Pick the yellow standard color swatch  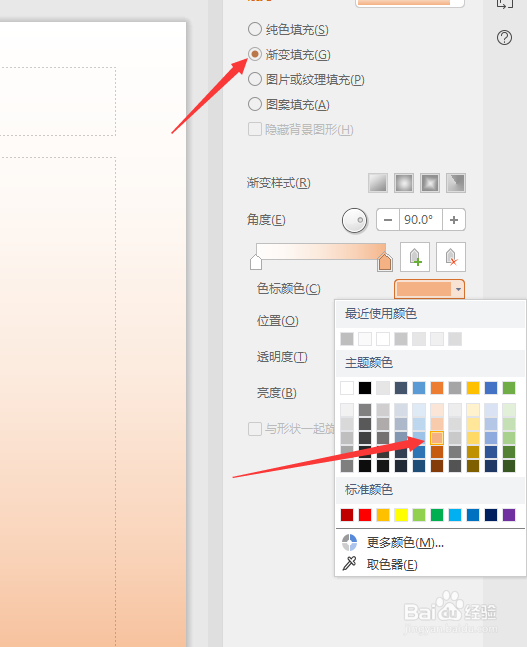click(x=401, y=515)
